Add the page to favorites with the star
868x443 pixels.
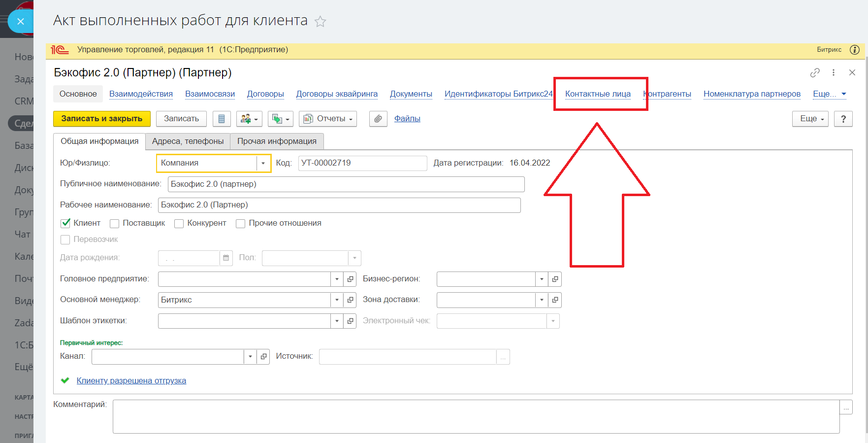[321, 21]
